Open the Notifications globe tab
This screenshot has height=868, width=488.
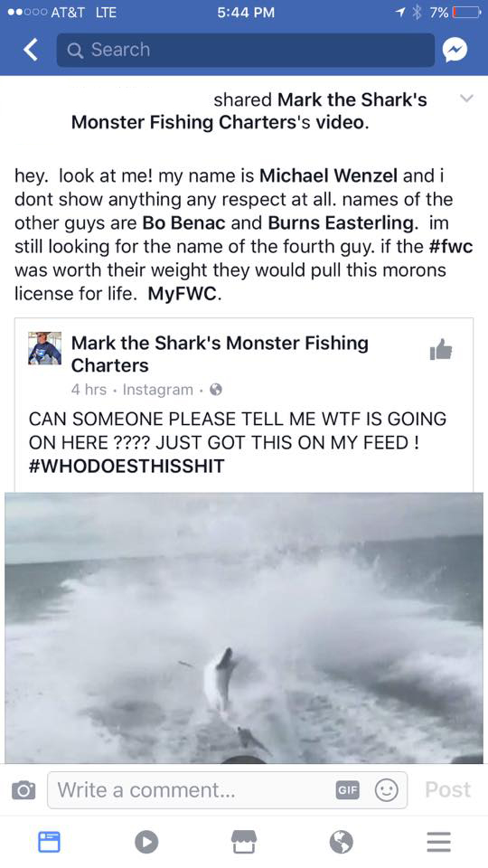[x=342, y=842]
